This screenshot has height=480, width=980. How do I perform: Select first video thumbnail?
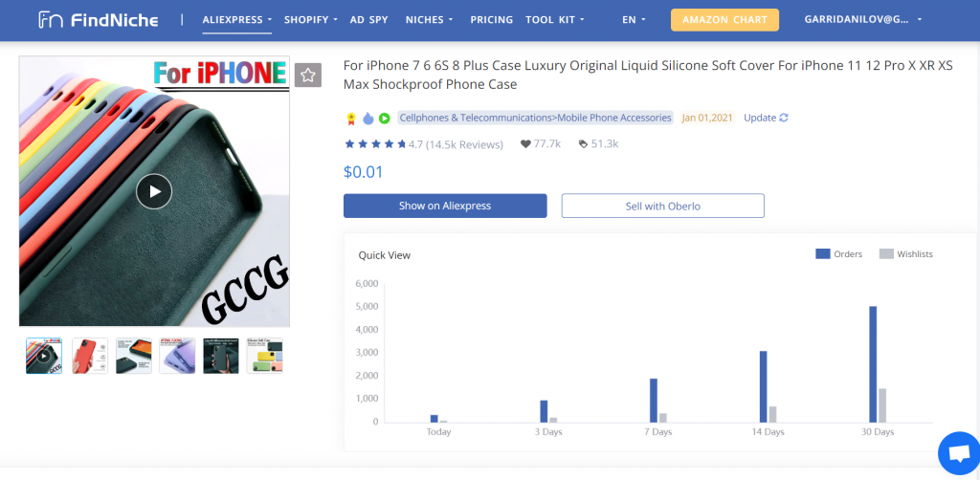click(44, 356)
